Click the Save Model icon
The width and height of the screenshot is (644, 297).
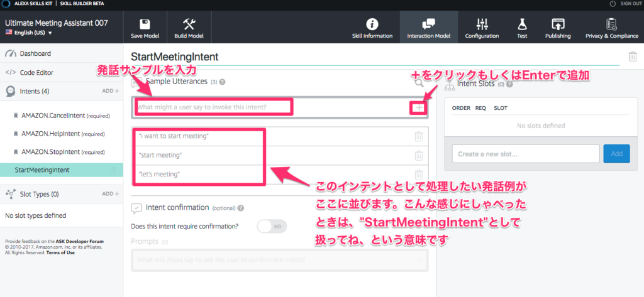point(145,24)
